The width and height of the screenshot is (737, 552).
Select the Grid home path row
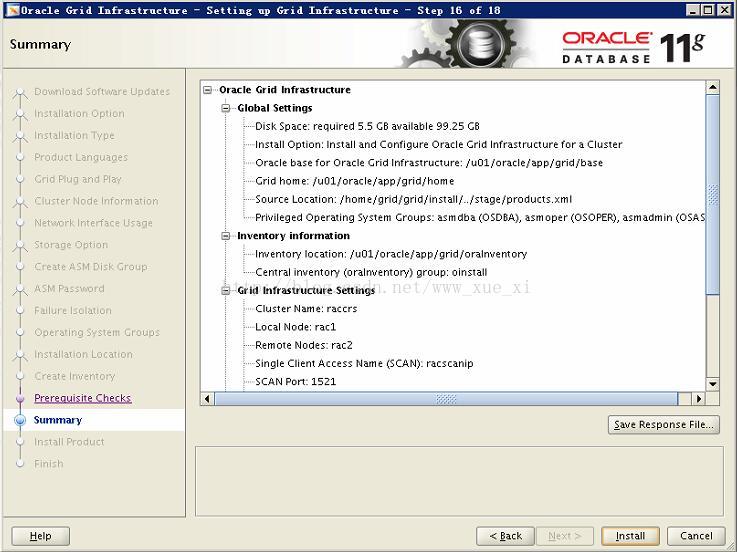click(x=354, y=181)
